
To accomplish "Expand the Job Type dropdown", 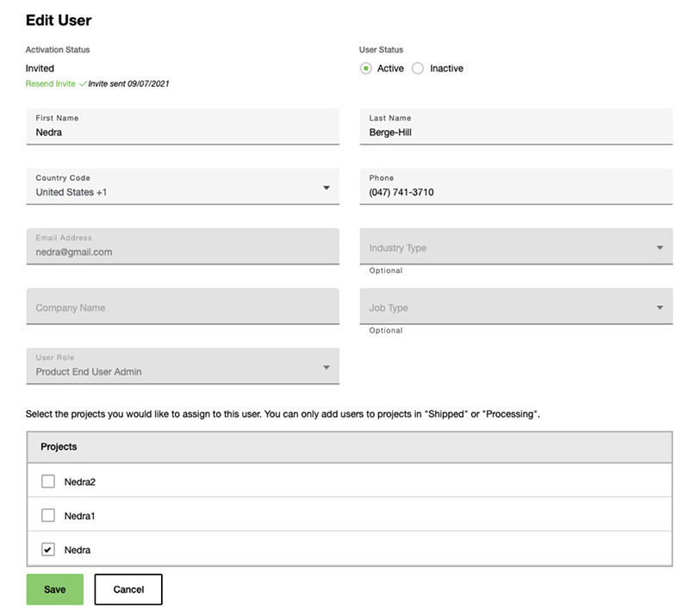I will pyautogui.click(x=515, y=308).
